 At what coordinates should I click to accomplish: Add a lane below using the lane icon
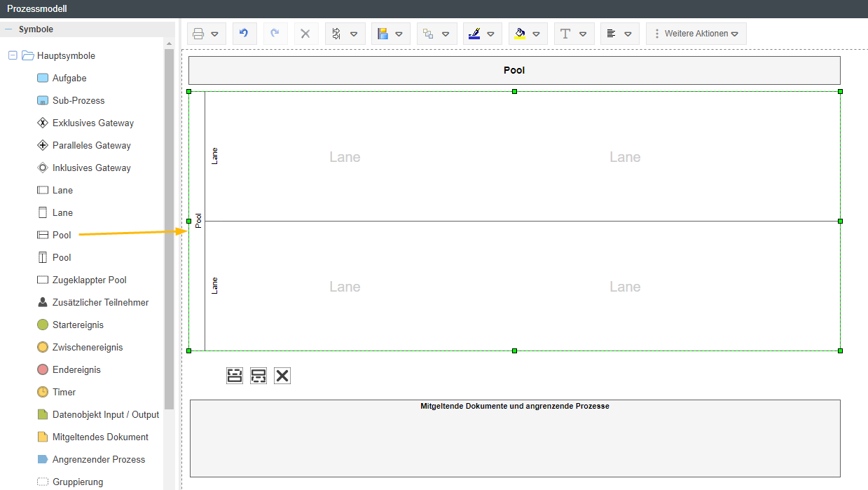pyautogui.click(x=259, y=376)
